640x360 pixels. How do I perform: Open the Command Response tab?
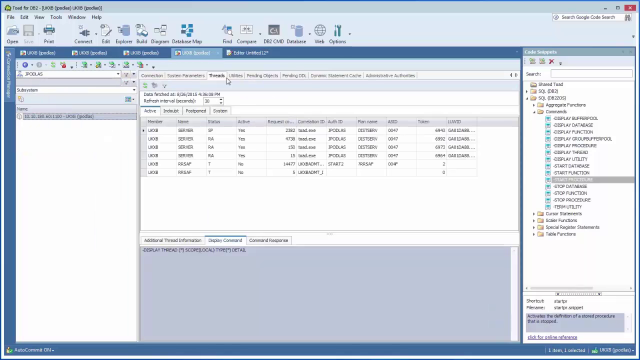[x=269, y=240]
